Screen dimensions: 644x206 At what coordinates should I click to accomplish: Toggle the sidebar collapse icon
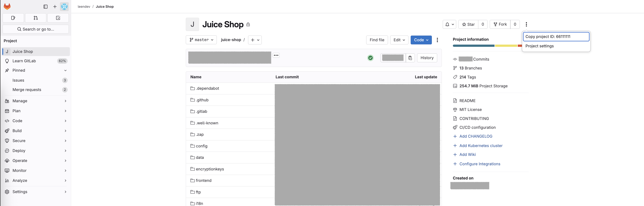(46, 6)
